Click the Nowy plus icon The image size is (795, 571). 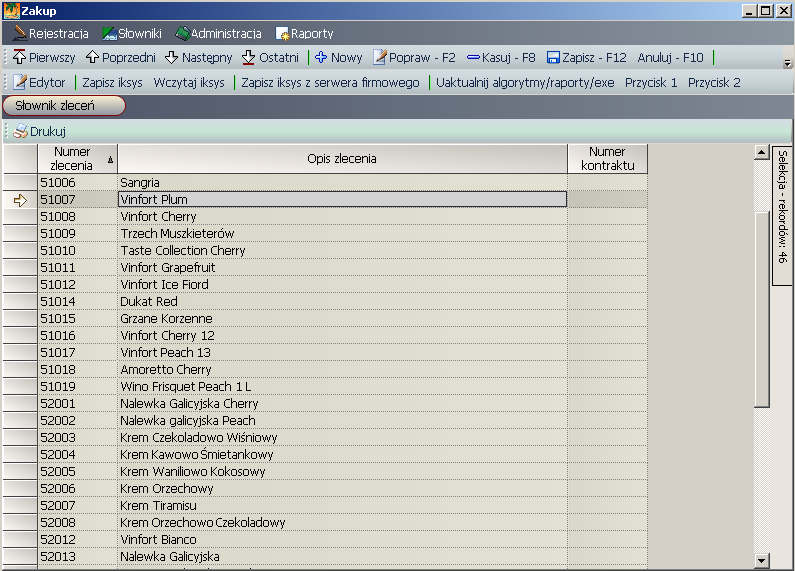[x=320, y=57]
